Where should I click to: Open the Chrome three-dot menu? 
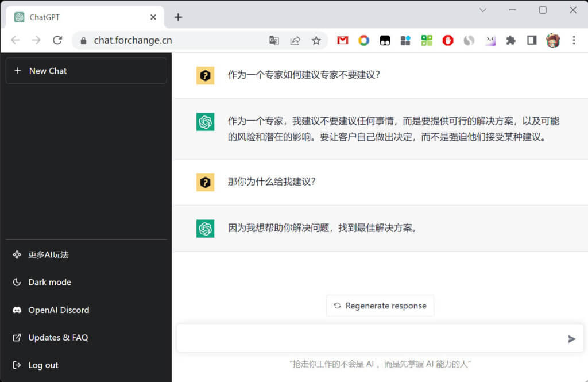coord(573,40)
